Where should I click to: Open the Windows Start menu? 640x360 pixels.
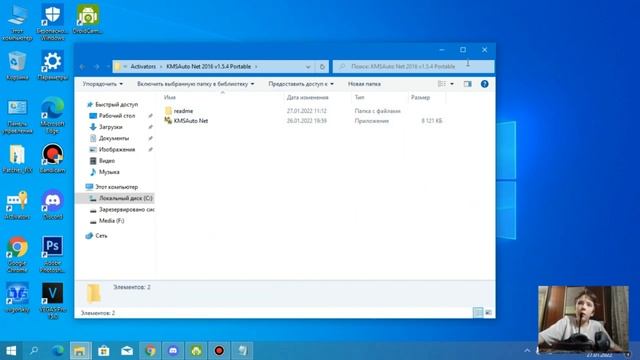pyautogui.click(x=11, y=351)
